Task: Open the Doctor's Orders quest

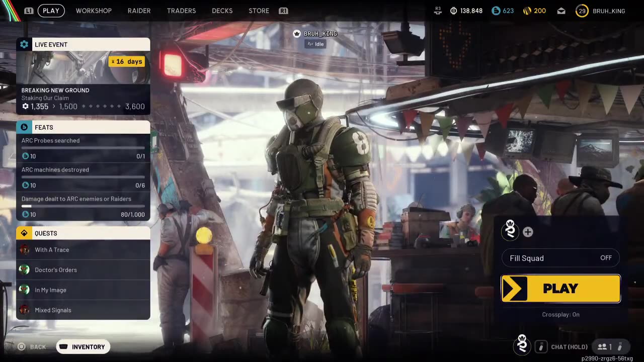Action: coord(83,270)
